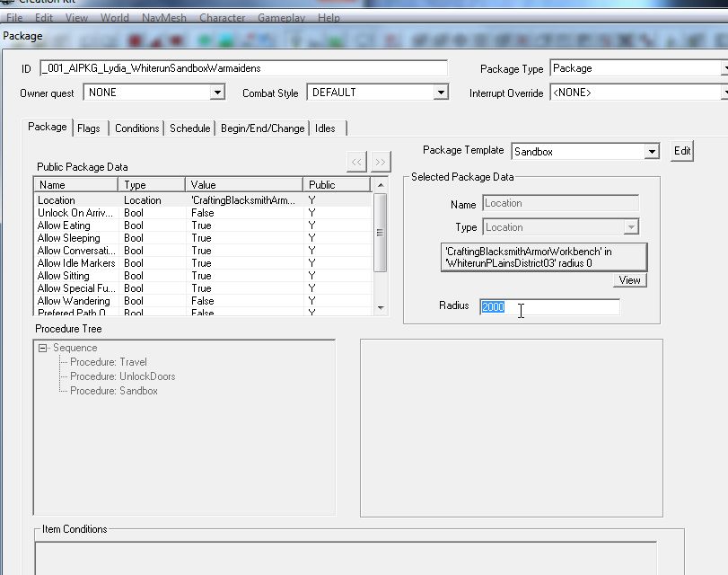Open the NavMesh menu

(x=164, y=18)
